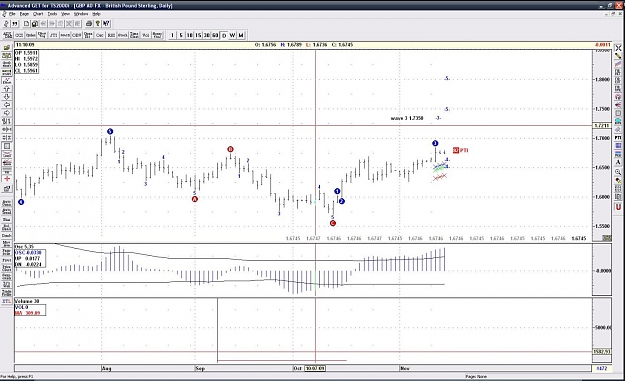Open the Window menu
The image size is (625, 381).
81,14
